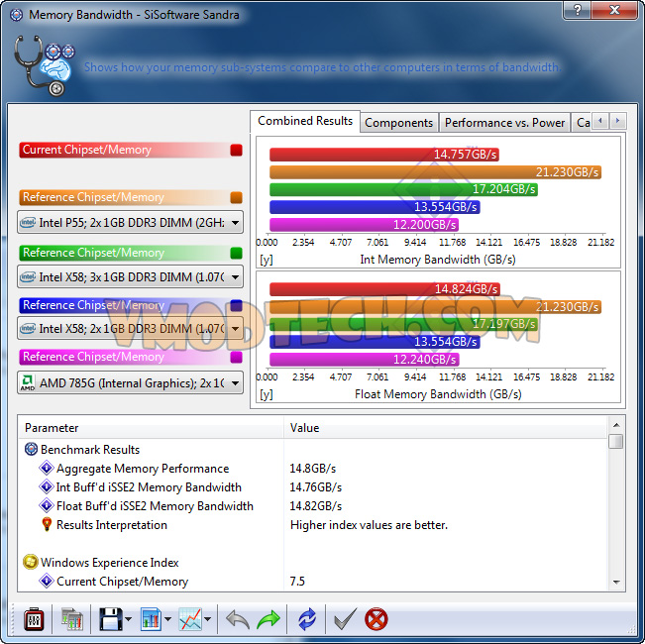Click the benchmark engine icon in toolbar
The height and width of the screenshot is (644, 645).
[72, 619]
